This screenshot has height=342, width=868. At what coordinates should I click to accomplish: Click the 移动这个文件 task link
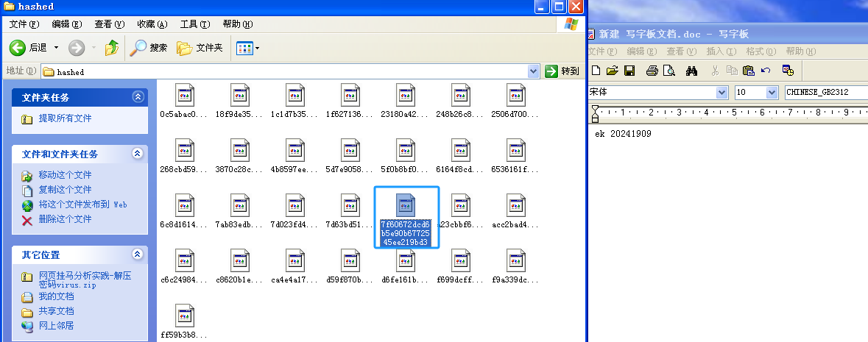coord(65,175)
